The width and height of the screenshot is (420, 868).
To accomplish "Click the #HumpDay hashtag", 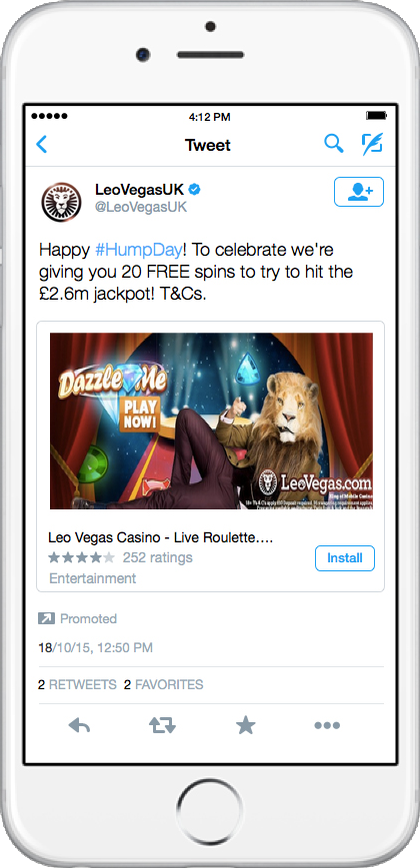I will click(x=138, y=251).
